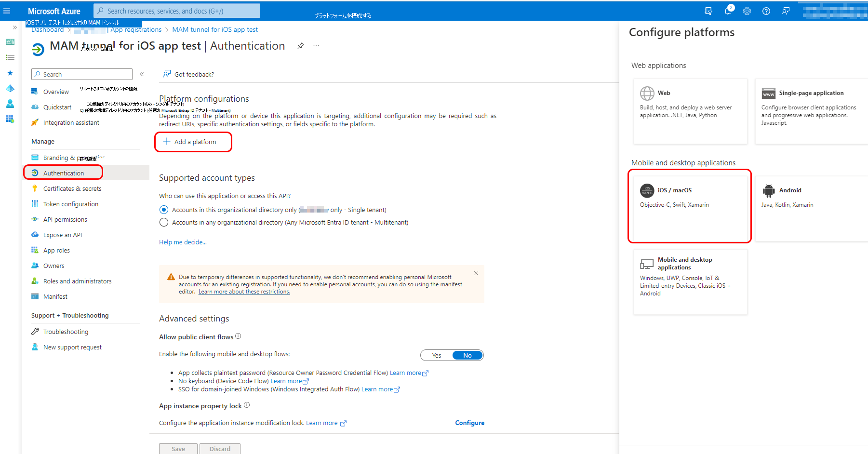The image size is (868, 454).
Task: Set public client flows toggle to Yes
Action: (x=437, y=355)
